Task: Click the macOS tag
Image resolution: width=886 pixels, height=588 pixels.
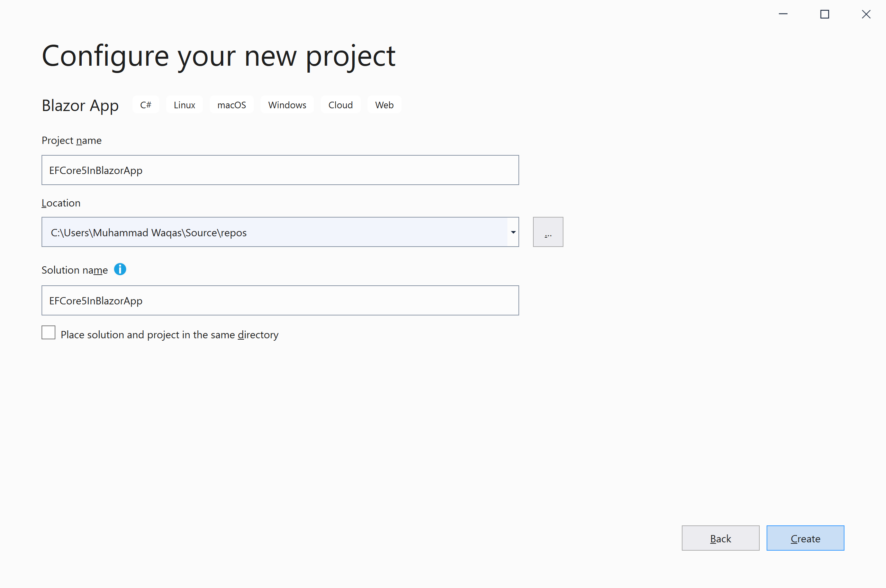Action: click(x=232, y=105)
